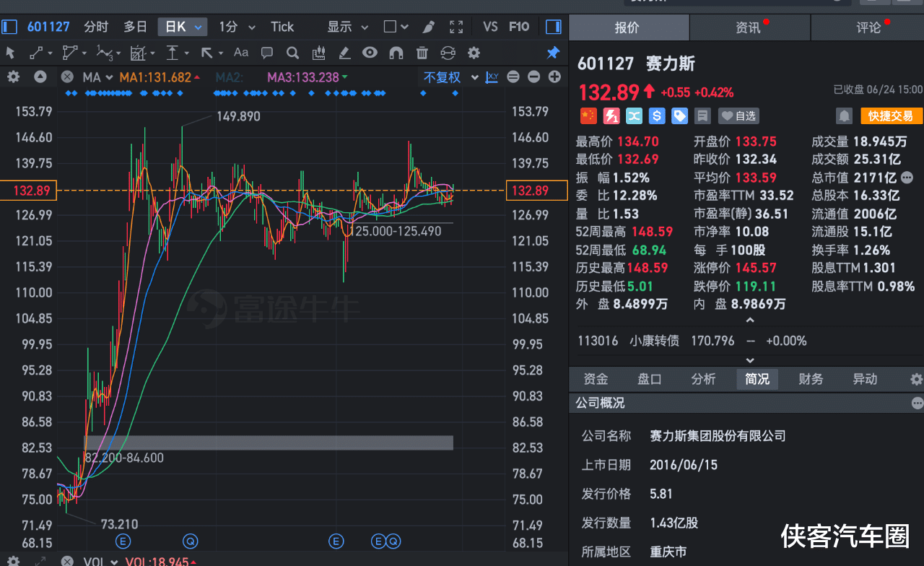924x566 pixels.
Task: Select the trend line drawing tool
Action: click(x=35, y=53)
